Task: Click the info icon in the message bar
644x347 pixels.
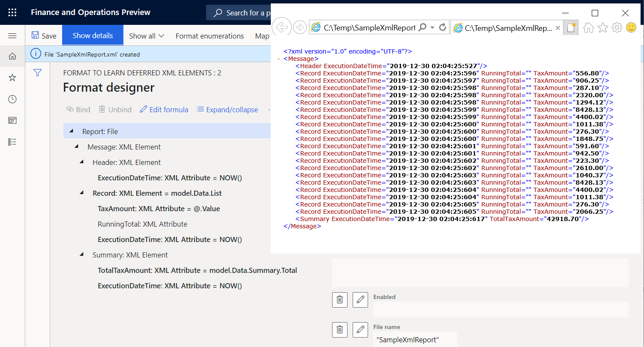Action: pyautogui.click(x=36, y=54)
